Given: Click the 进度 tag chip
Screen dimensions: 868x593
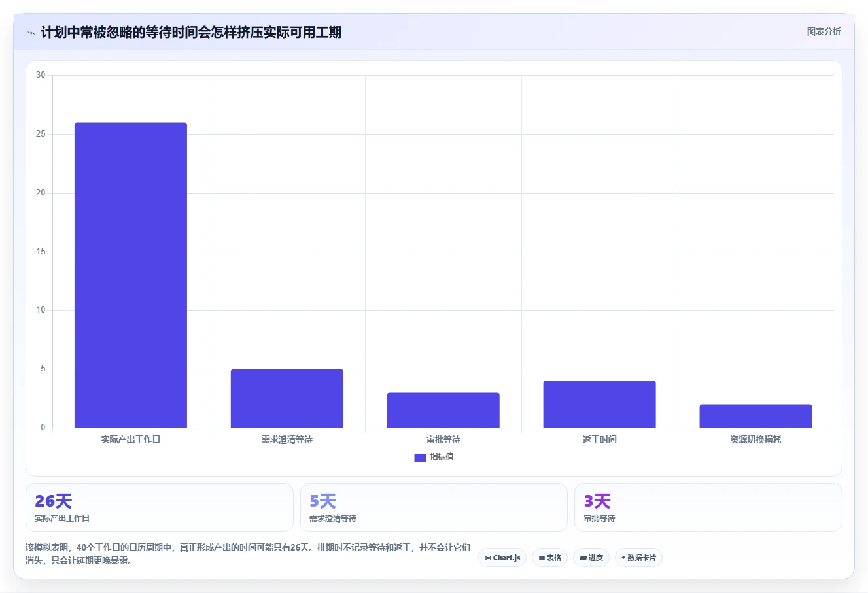Looking at the screenshot, I should (591, 558).
